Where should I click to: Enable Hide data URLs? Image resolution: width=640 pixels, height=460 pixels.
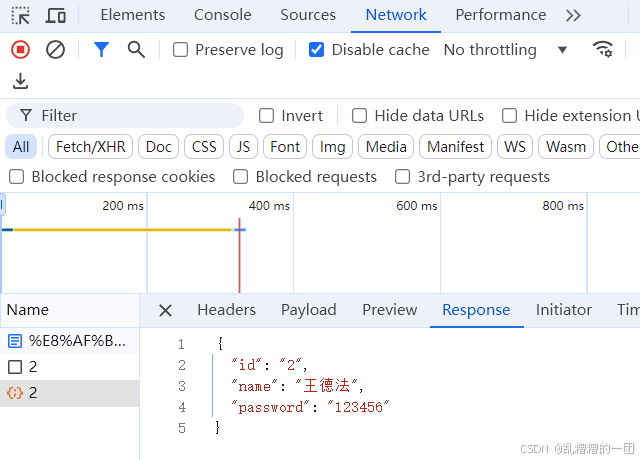(x=359, y=116)
